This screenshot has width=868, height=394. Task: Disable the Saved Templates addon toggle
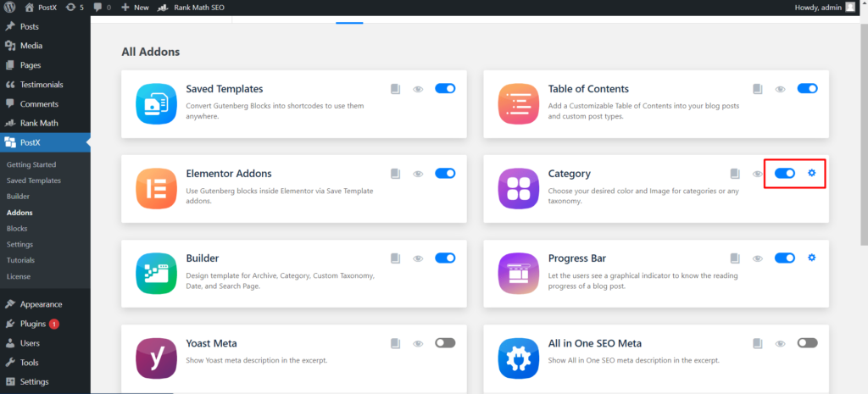[445, 88]
